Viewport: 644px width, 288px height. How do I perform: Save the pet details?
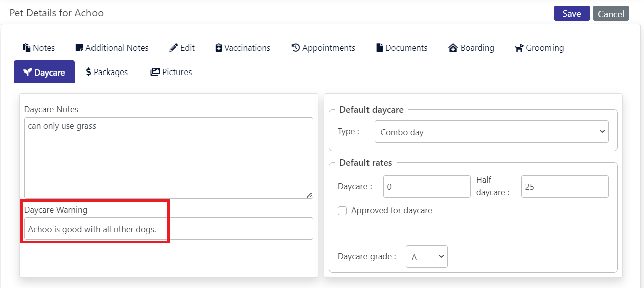572,14
